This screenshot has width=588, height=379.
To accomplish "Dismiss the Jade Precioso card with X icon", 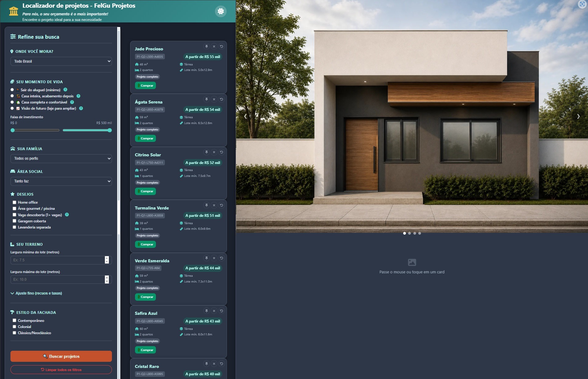I will point(214,46).
